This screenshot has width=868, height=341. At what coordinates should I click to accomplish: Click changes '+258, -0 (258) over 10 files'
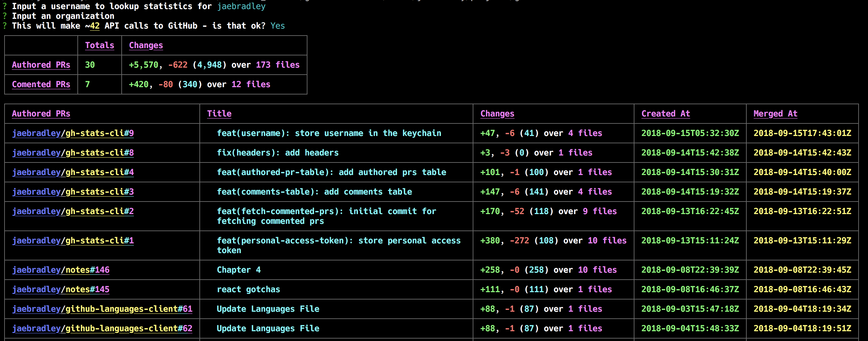point(549,270)
